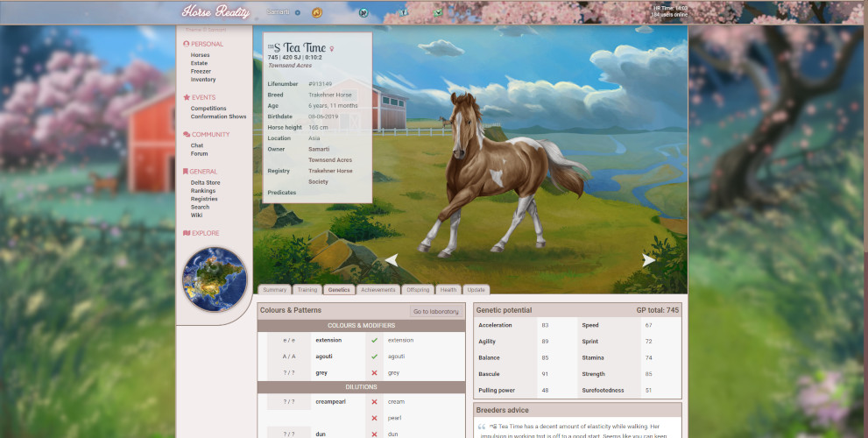This screenshot has width=868, height=438.
Task: Go to Competitions
Action: [x=208, y=109]
